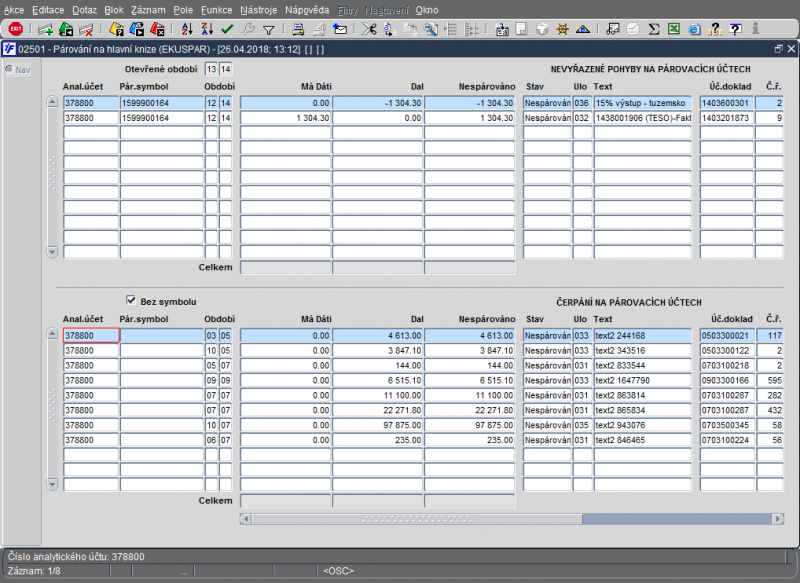The image size is (800, 583).
Task: Click the green checkmark icon
Action: point(227,29)
